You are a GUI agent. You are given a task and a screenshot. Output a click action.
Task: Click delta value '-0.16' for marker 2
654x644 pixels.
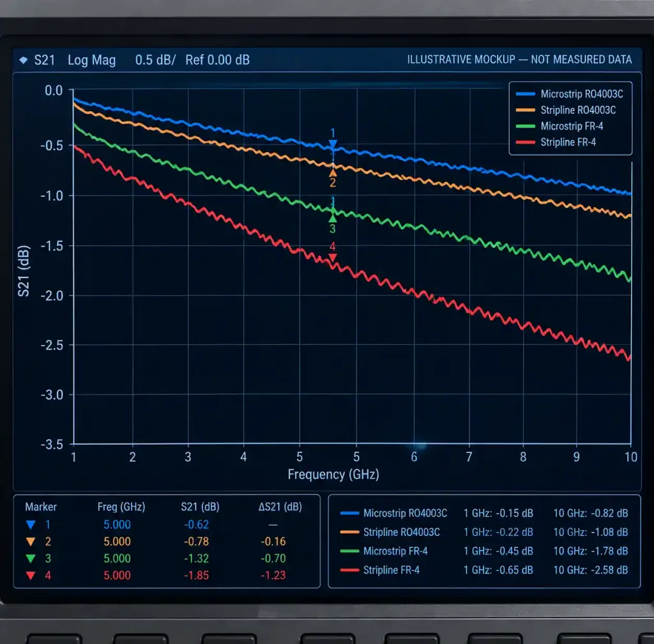click(273, 541)
